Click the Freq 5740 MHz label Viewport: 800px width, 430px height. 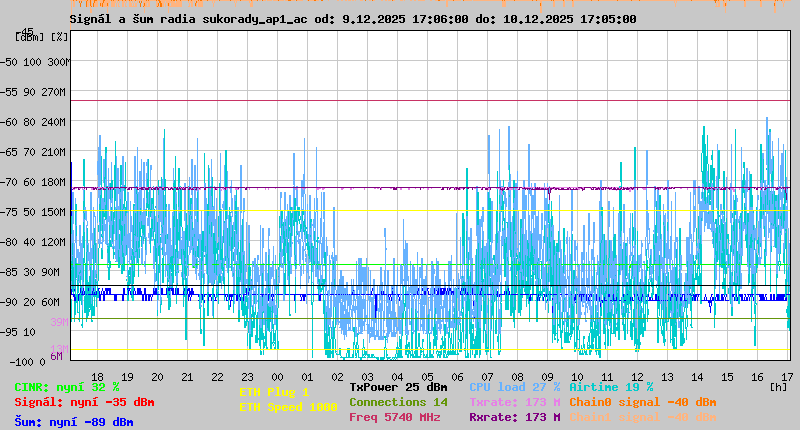pos(394,417)
